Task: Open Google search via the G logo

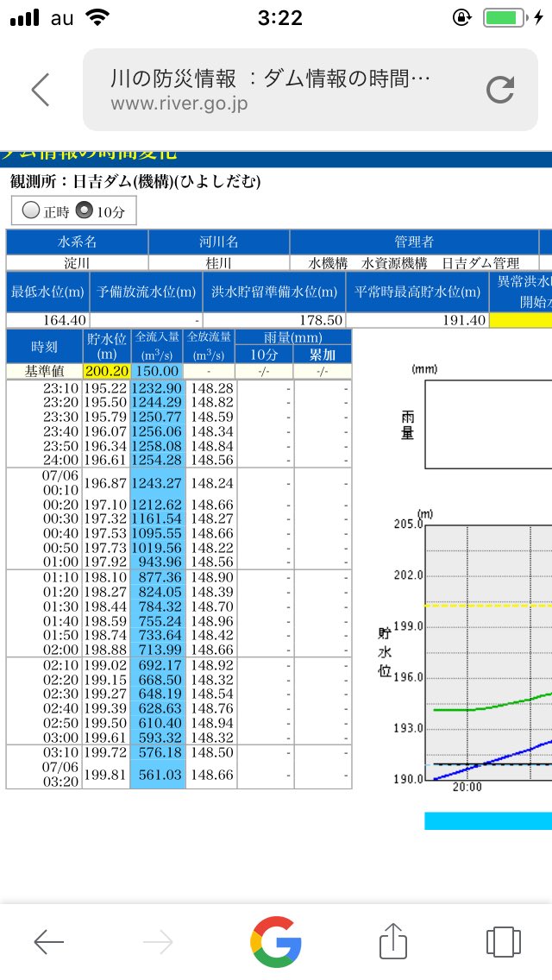Action: tap(276, 942)
